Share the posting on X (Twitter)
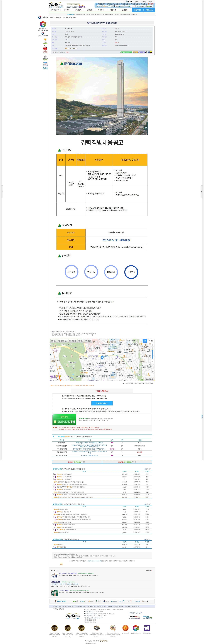 point(146,52)
